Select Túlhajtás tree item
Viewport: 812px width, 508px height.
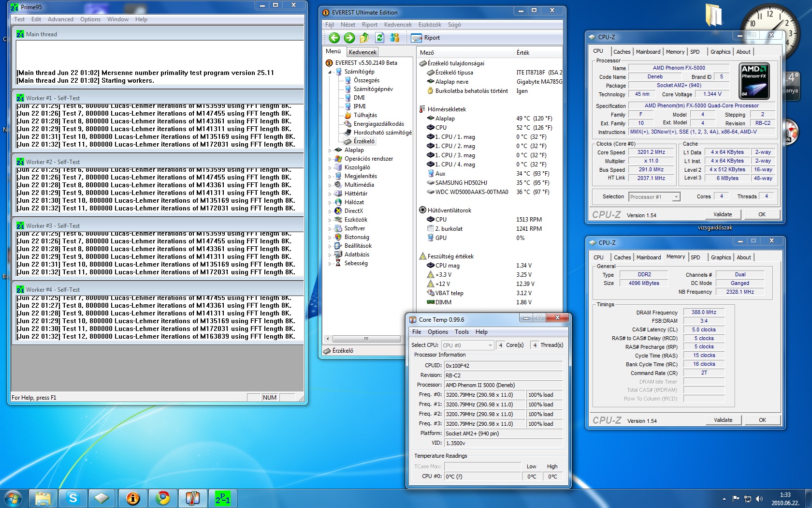point(365,115)
